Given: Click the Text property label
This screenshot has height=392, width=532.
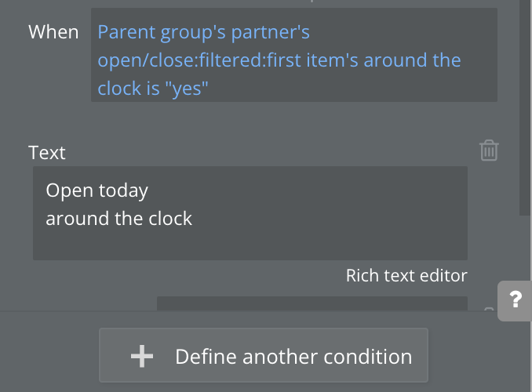Looking at the screenshot, I should 47,153.
